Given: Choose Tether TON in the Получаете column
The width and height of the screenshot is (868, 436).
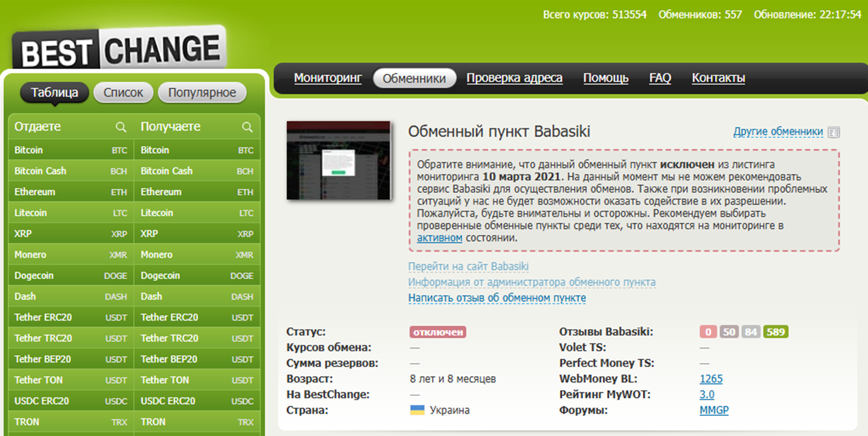Looking at the screenshot, I should pyautogui.click(x=197, y=380).
